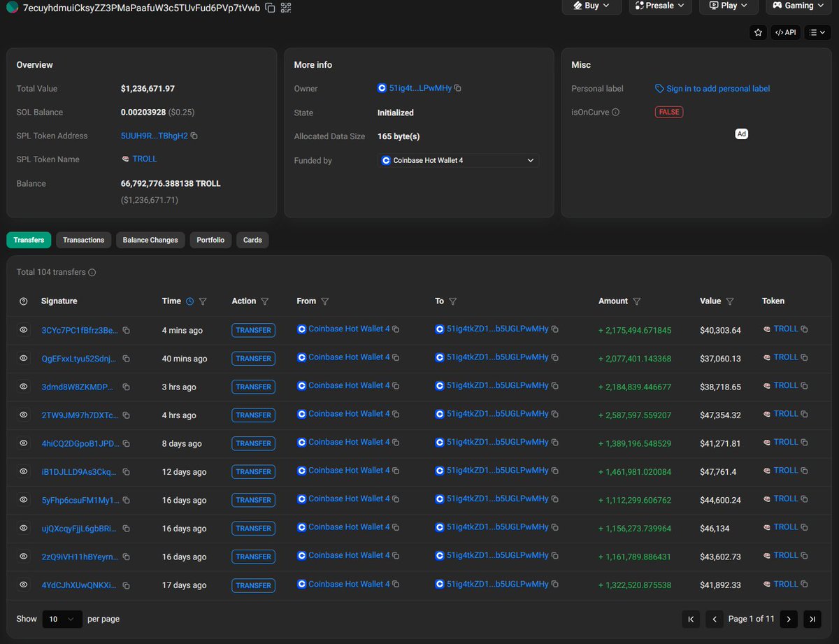This screenshot has height=644, width=839.
Task: Toggle eye icon for 2TW9JM97h7DXTc transfer
Action: coord(24,415)
